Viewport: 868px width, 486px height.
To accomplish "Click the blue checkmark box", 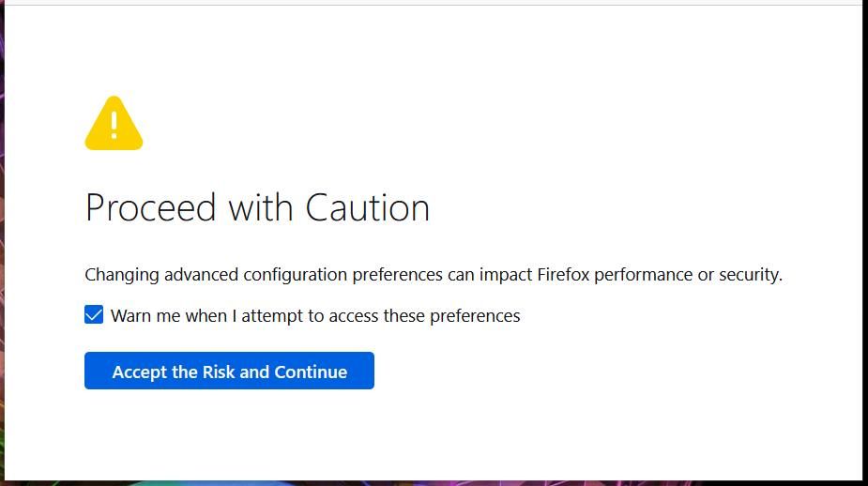I will [x=94, y=315].
